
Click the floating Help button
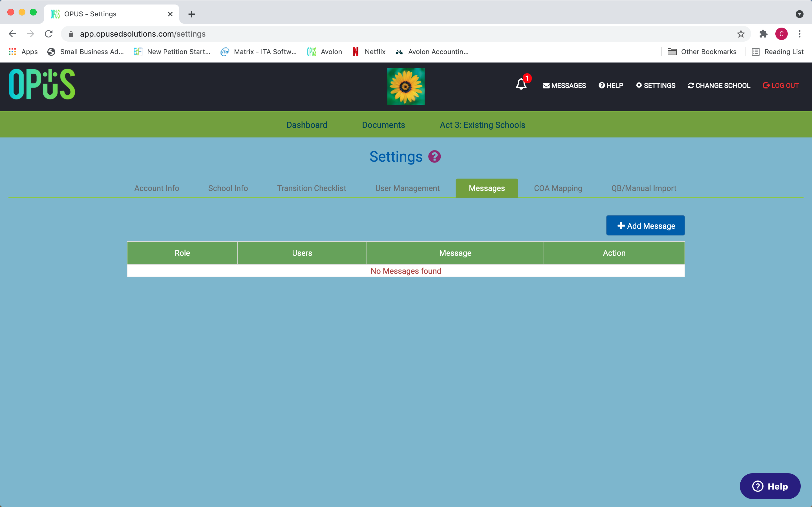[770, 486]
